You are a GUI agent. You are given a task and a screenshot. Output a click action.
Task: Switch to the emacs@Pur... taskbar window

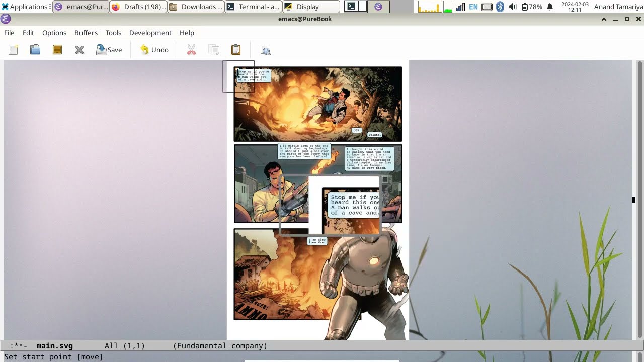click(x=81, y=7)
